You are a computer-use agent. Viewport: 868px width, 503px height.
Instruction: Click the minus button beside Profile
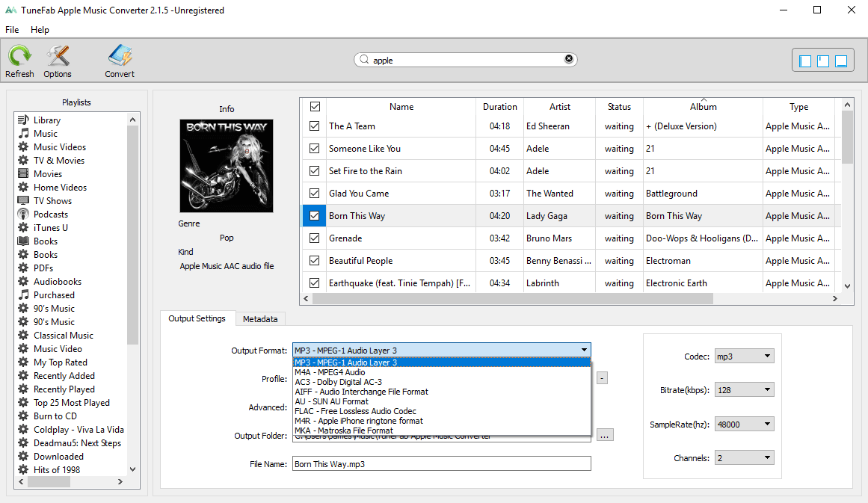603,378
